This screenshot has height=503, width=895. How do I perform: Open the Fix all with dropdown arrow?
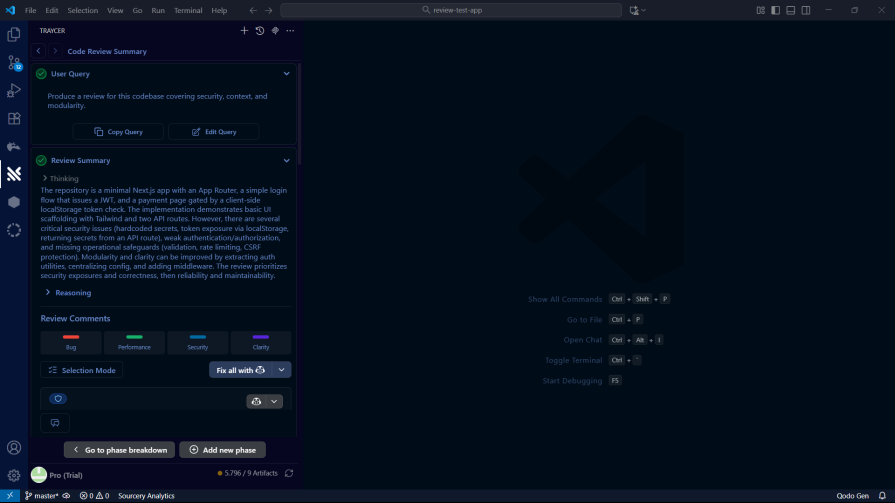coord(282,370)
